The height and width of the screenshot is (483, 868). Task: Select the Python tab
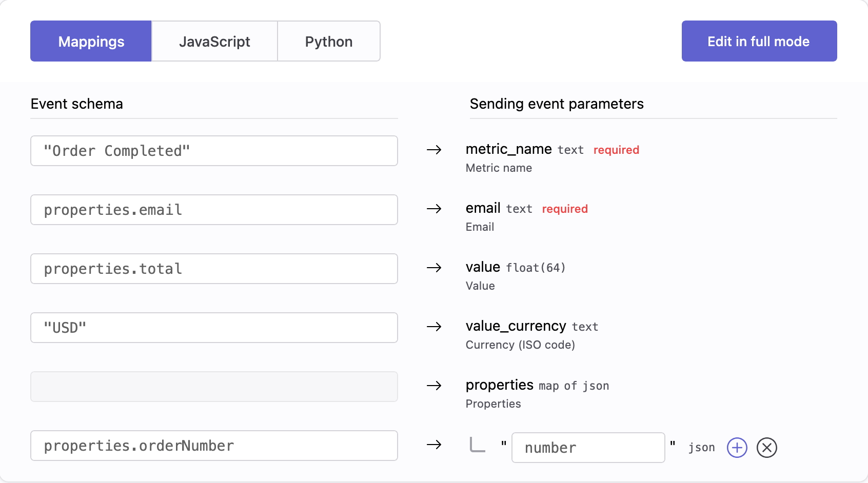(x=328, y=41)
